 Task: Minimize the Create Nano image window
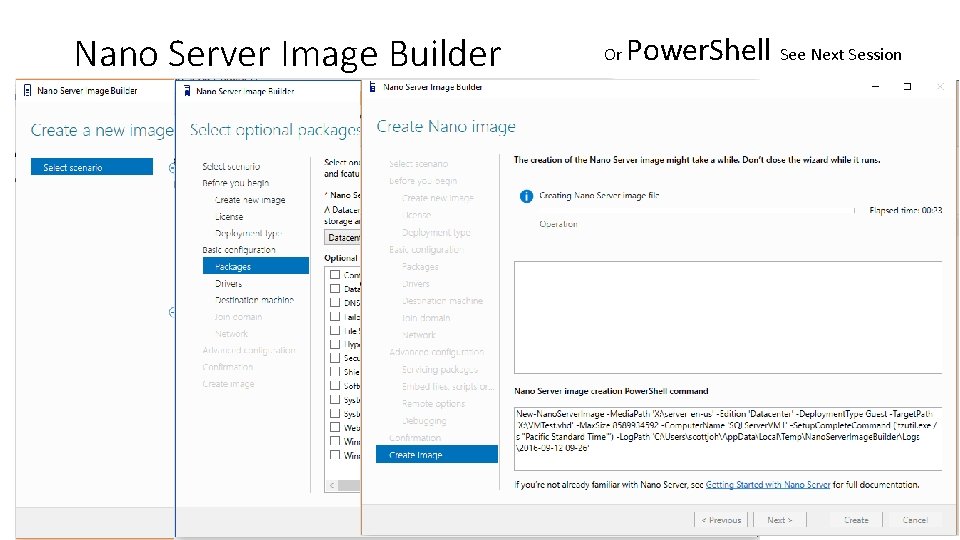(876, 87)
